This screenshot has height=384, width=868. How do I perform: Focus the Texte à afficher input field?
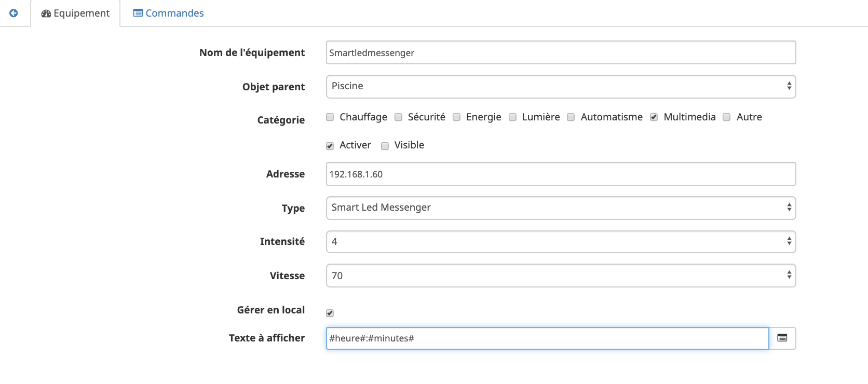tap(547, 338)
